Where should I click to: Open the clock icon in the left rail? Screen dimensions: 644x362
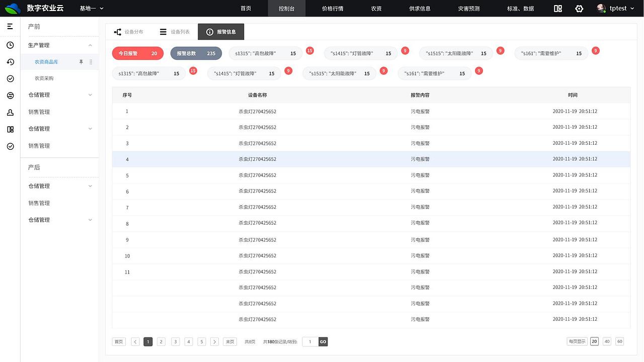(x=10, y=45)
